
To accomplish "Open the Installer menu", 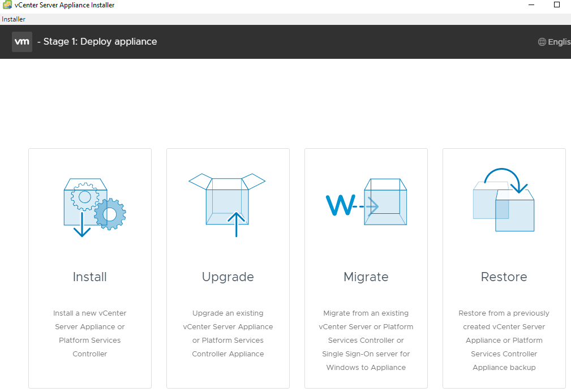I will (x=14, y=19).
